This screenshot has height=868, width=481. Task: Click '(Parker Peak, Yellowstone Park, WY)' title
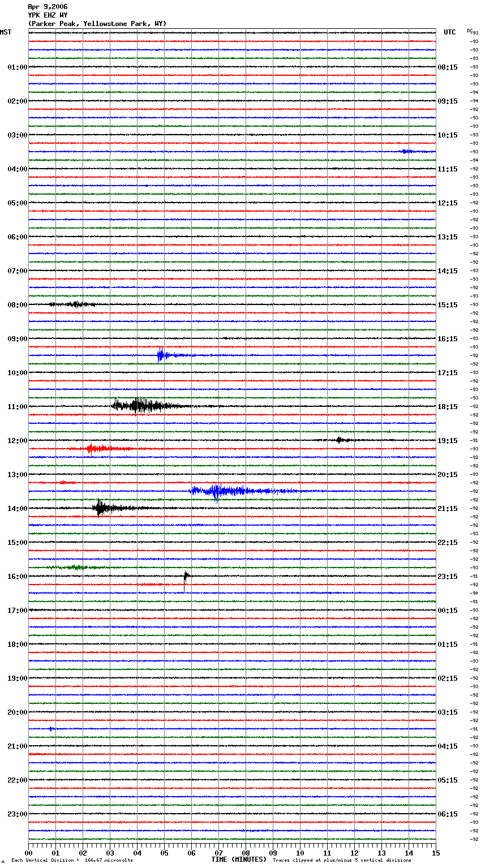click(x=97, y=24)
